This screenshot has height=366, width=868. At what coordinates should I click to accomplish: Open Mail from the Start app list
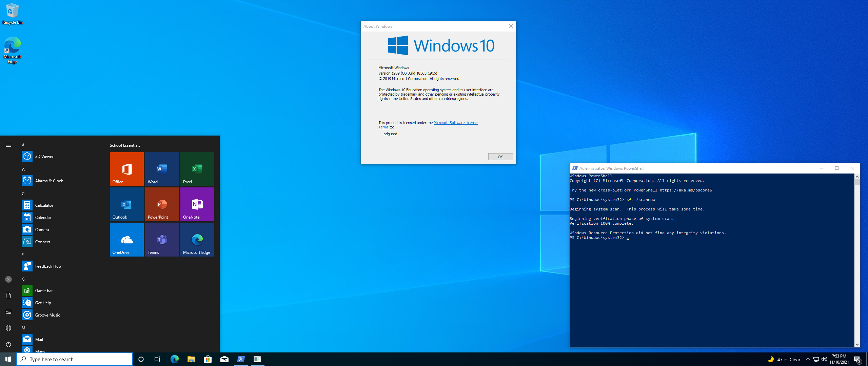[61, 339]
